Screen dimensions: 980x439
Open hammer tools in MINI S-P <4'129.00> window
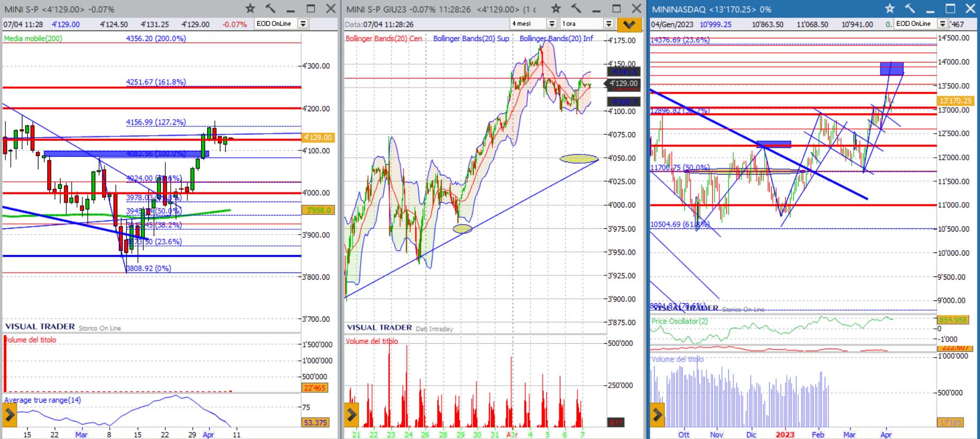270,9
